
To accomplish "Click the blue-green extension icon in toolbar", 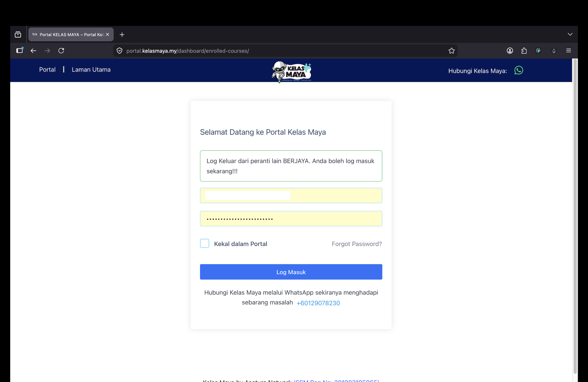I will pos(539,50).
